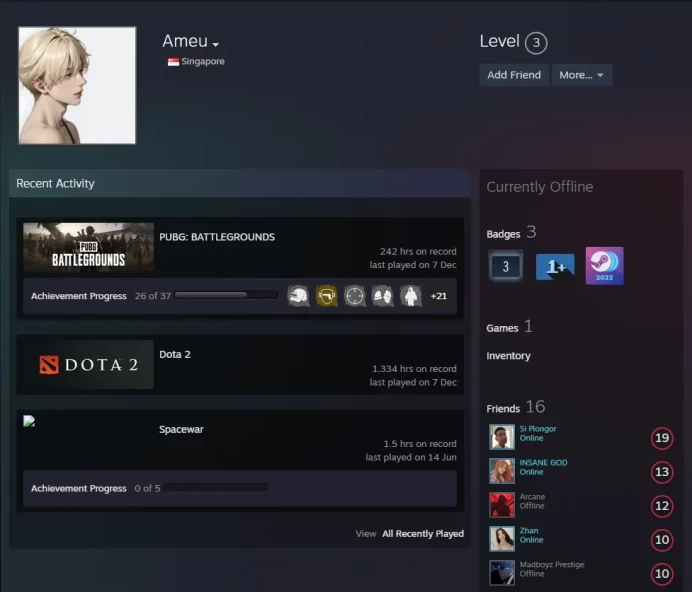Open the Badges section link

coord(503,234)
